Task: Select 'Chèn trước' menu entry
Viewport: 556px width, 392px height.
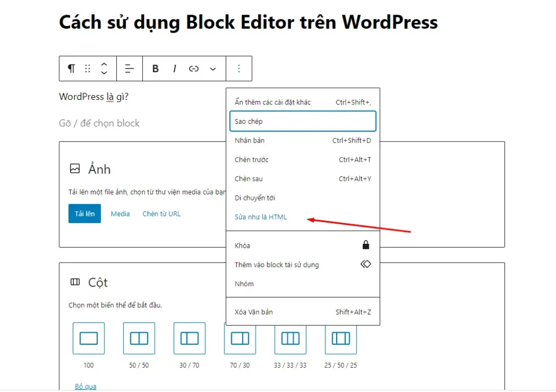Action: (303, 160)
